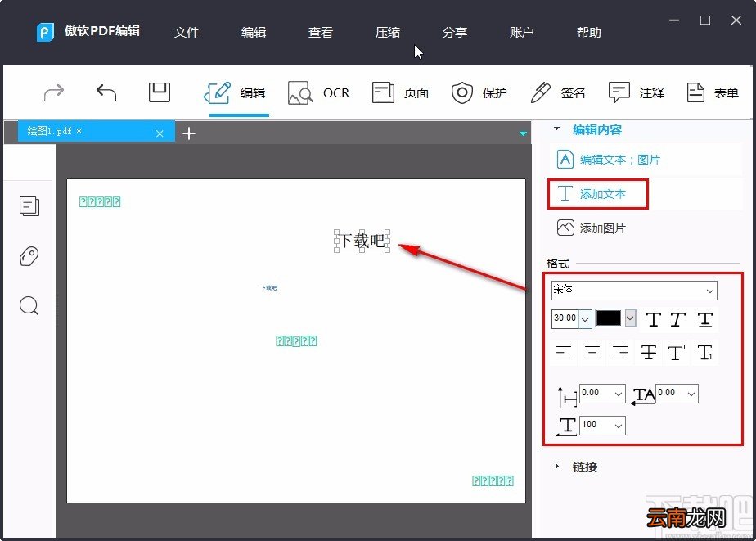Save the document with floppy icon
The image size is (756, 541).
click(x=159, y=92)
